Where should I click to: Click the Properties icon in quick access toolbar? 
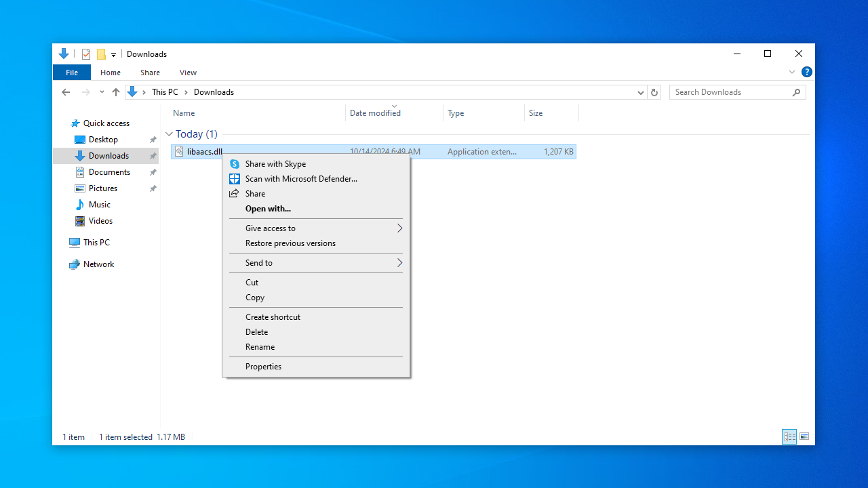(x=86, y=54)
